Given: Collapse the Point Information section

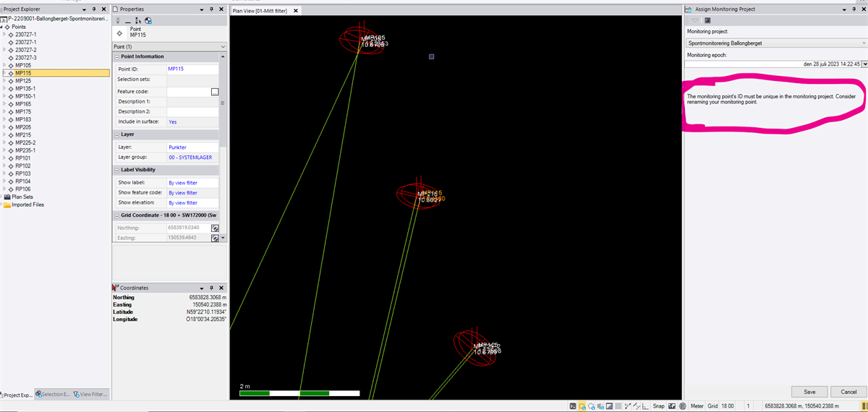Looking at the screenshot, I should pyautogui.click(x=118, y=56).
